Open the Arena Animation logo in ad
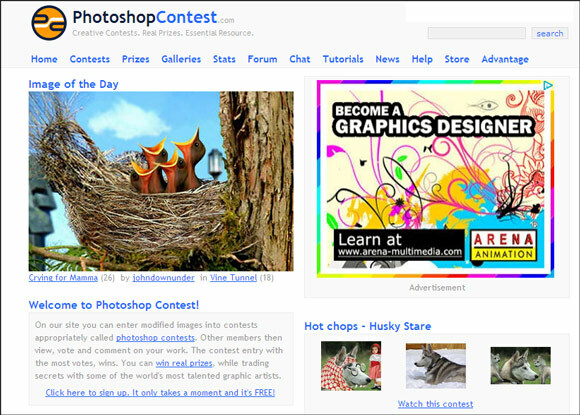 [x=503, y=246]
